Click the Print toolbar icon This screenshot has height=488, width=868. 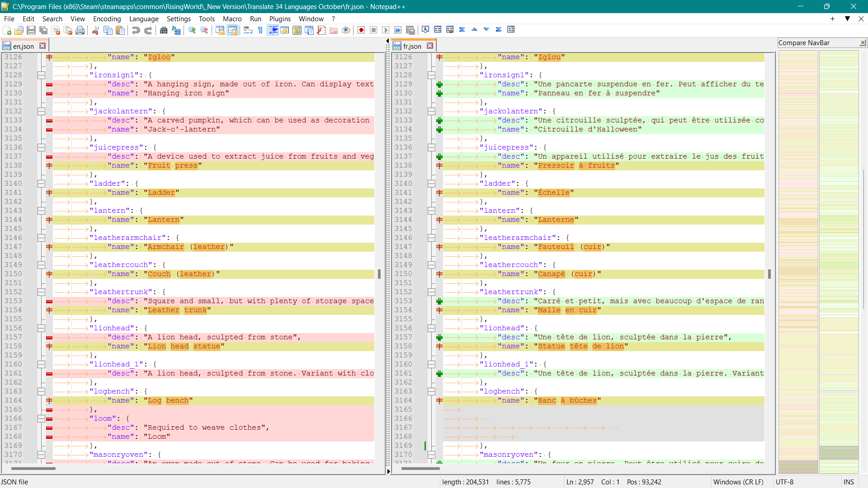tap(80, 30)
